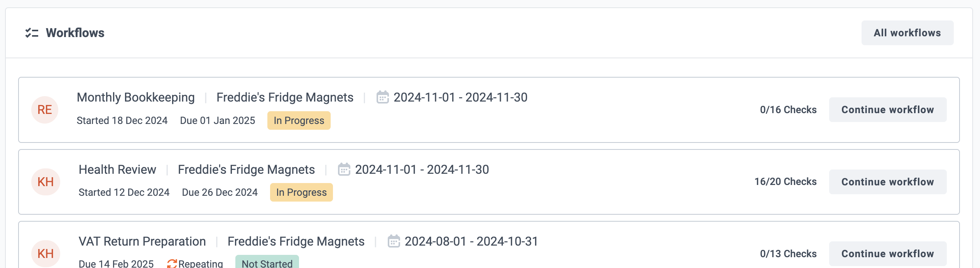
Task: Click calendar icon in Health Review row
Action: click(x=344, y=170)
